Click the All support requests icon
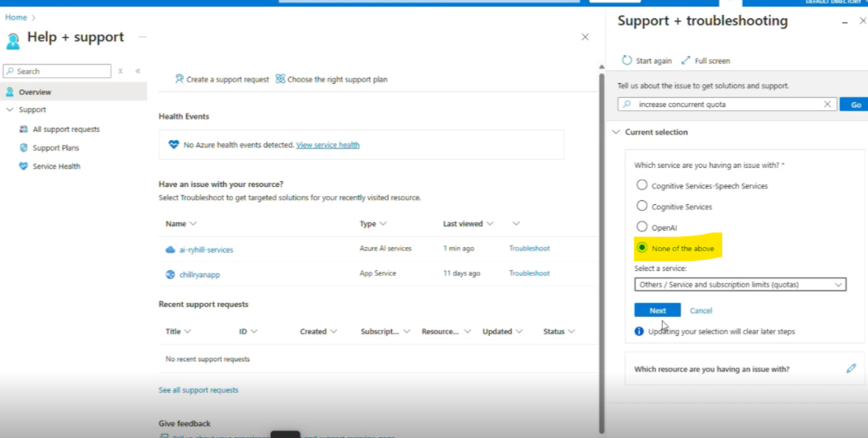Screen dimensions: 868x438 pyautogui.click(x=23, y=129)
